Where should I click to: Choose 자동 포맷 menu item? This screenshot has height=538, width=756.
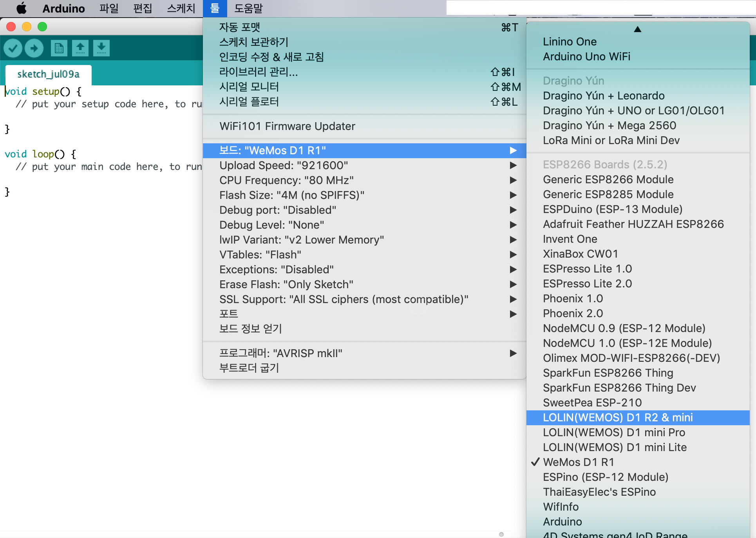coord(364,27)
